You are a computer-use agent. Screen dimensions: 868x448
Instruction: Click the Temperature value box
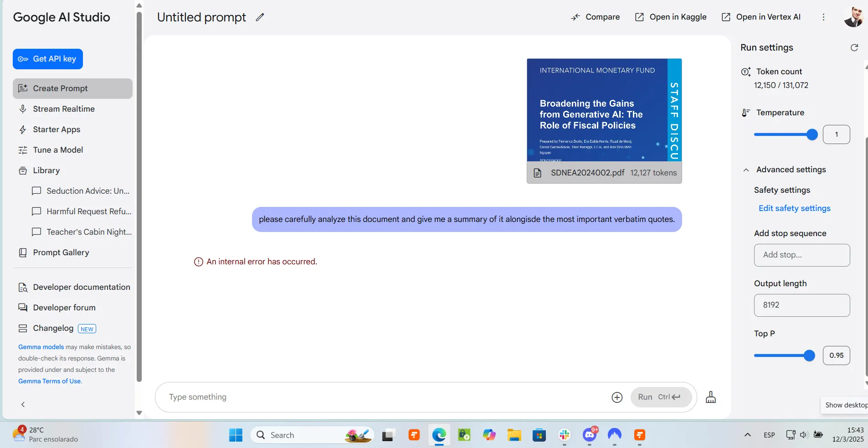pyautogui.click(x=836, y=134)
